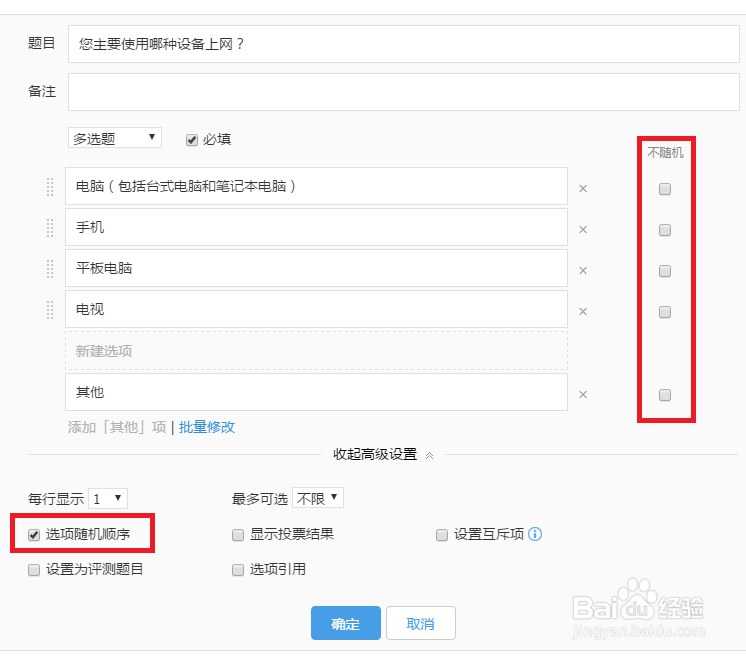The height and width of the screenshot is (657, 746).
Task: Enable 显示投票结果 checkbox
Action: tap(238, 535)
